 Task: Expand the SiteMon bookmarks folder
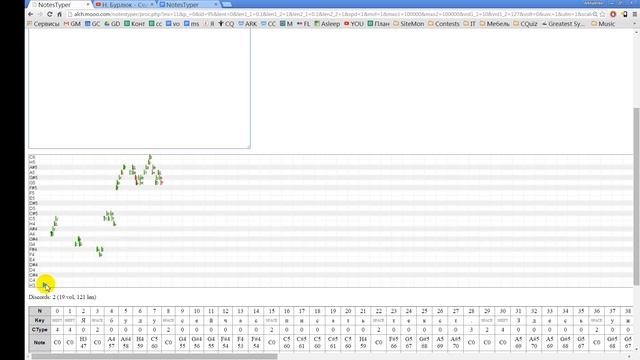pyautogui.click(x=409, y=24)
